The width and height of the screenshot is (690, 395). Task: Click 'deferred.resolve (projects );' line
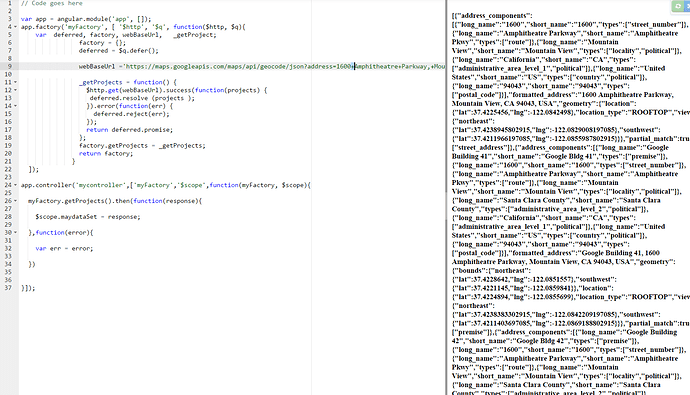pos(142,98)
